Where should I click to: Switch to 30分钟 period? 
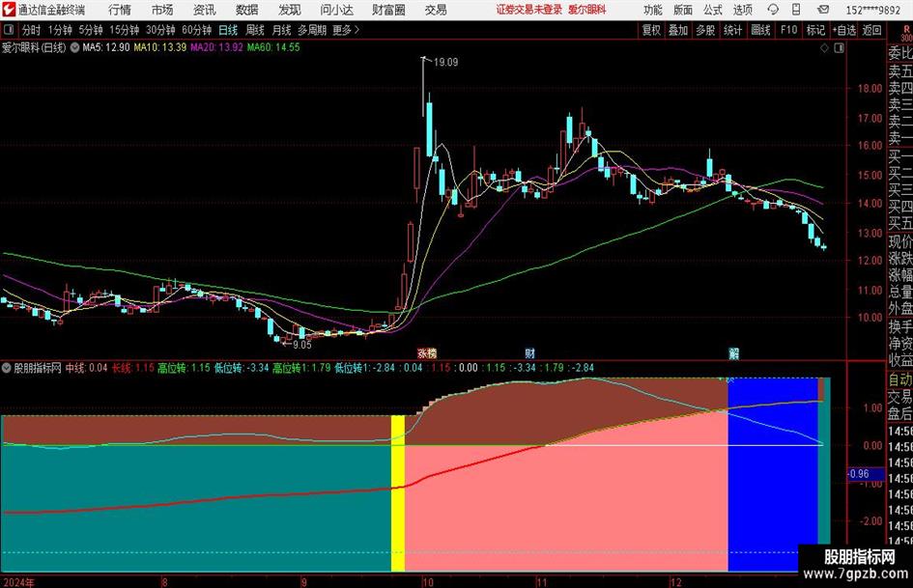coord(160,30)
